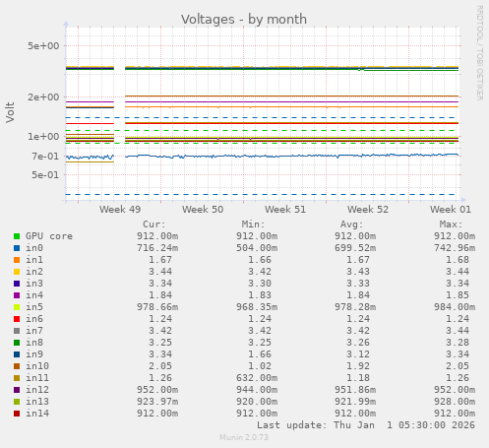489x448 pixels.
Task: Click the 'Last update' timestamp line
Action: tap(366, 425)
